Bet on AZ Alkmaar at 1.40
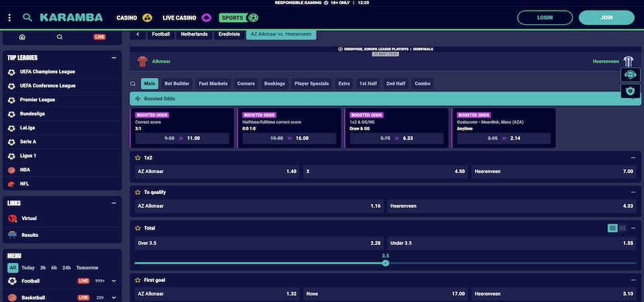 217,171
